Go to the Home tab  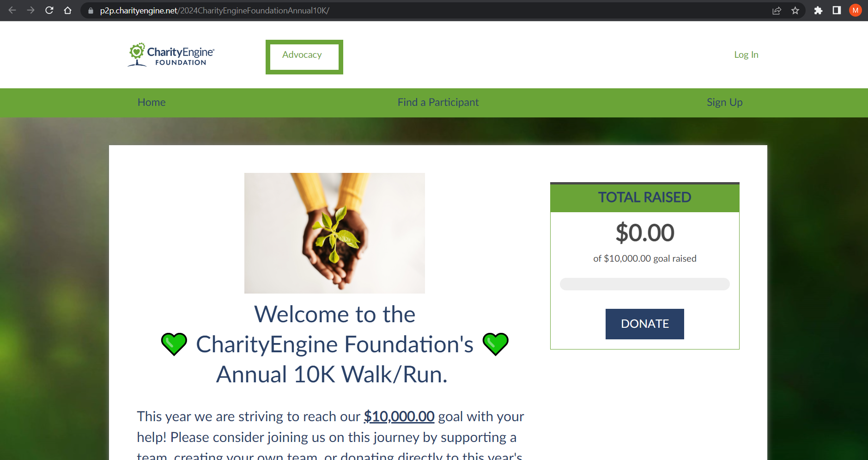point(152,102)
